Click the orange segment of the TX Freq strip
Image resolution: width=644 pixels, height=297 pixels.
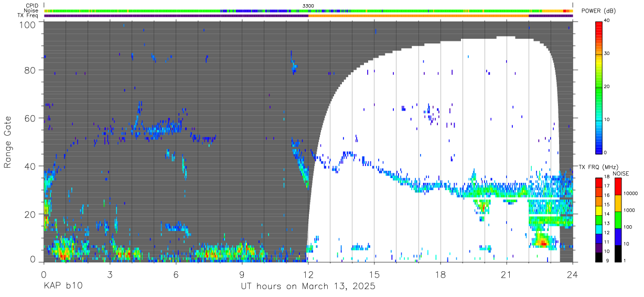[x=418, y=16]
